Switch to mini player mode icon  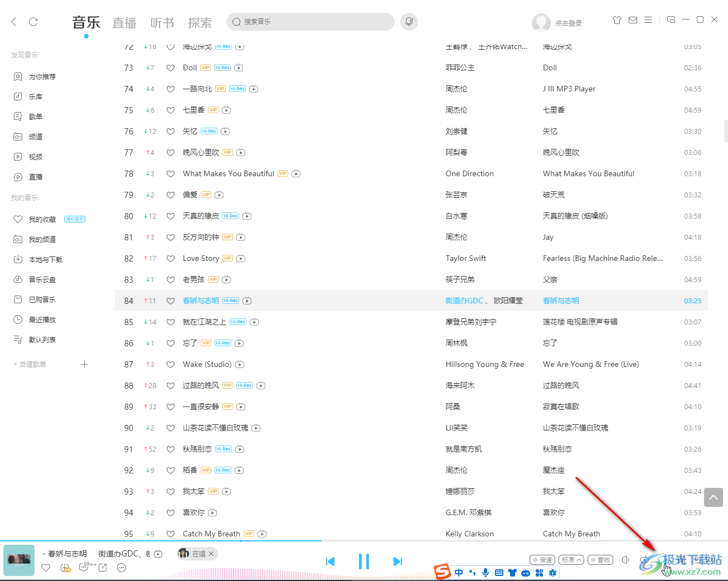tap(671, 20)
